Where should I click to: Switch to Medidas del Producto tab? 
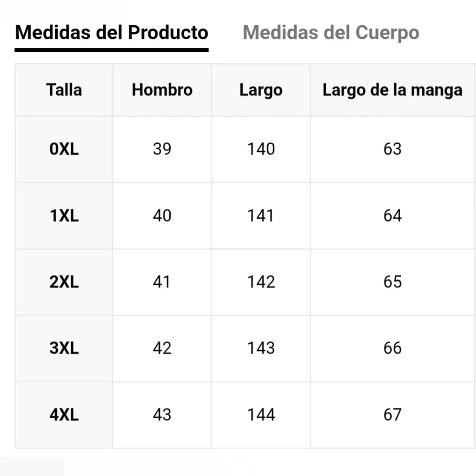point(112,33)
